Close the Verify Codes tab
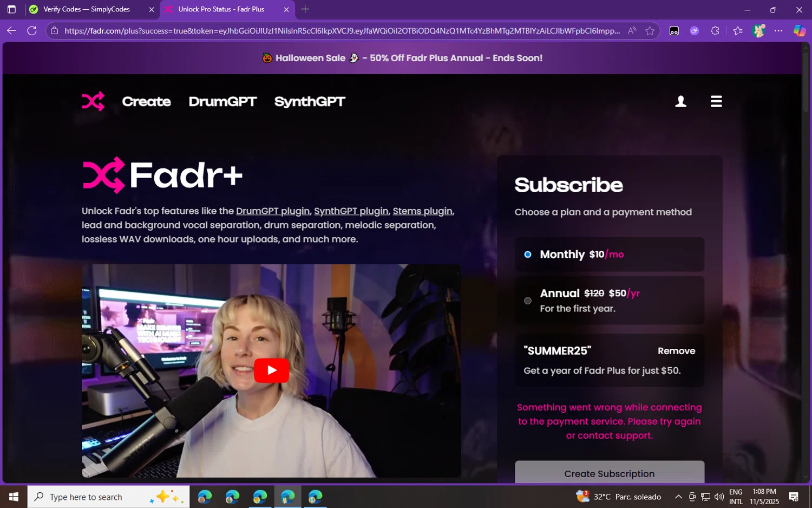 click(151, 9)
